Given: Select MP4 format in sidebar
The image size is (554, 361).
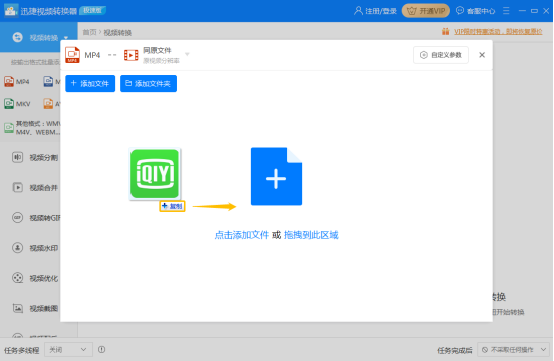Looking at the screenshot, I should (17, 82).
